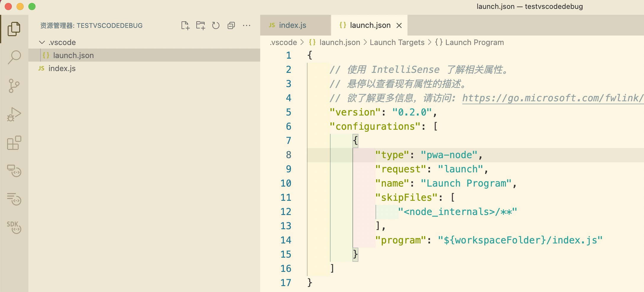
Task: Select the Run and Debug icon
Action: tap(14, 114)
